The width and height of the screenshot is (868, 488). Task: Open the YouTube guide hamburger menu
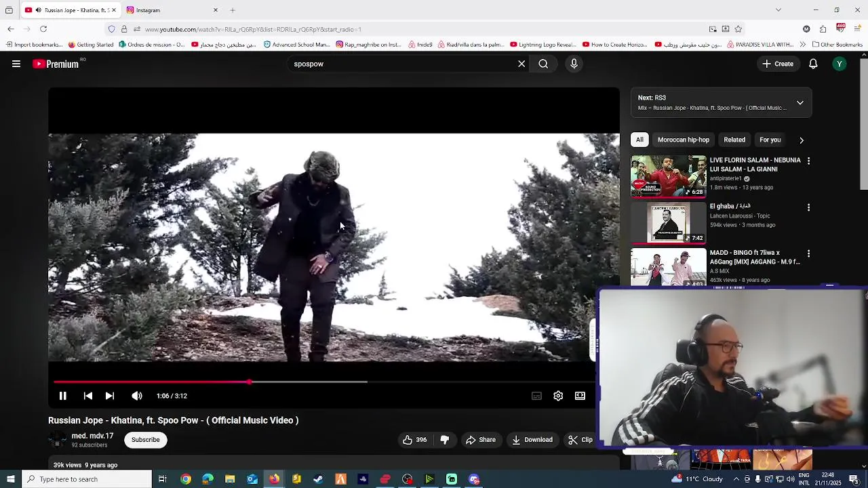(16, 64)
